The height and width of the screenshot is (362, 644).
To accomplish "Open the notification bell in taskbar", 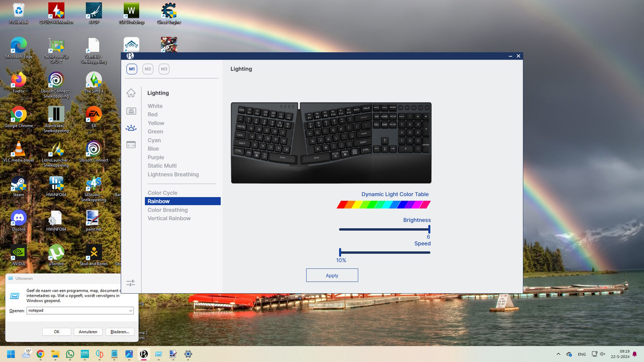I will pos(634,354).
